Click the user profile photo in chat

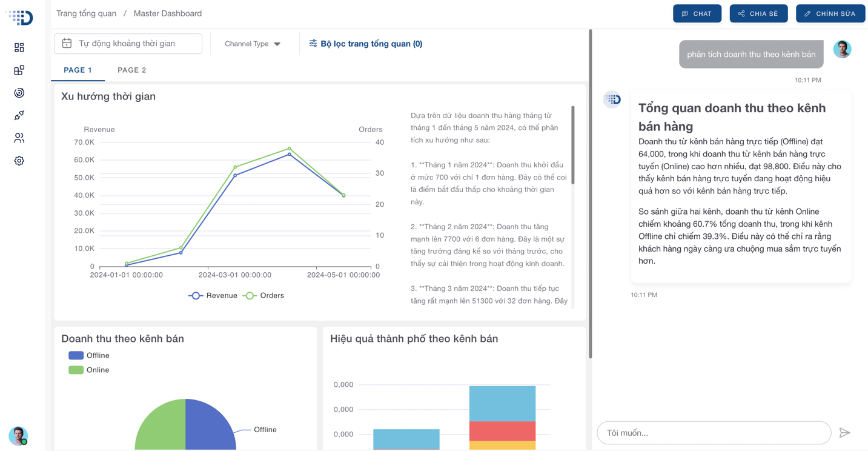842,49
